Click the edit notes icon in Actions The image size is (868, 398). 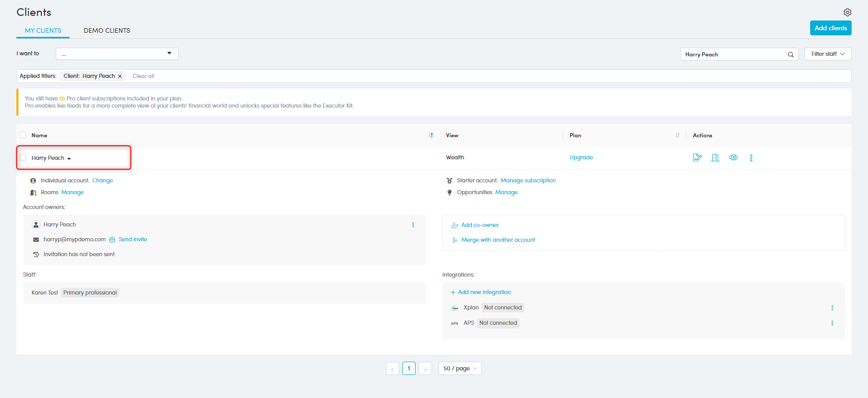coord(697,158)
